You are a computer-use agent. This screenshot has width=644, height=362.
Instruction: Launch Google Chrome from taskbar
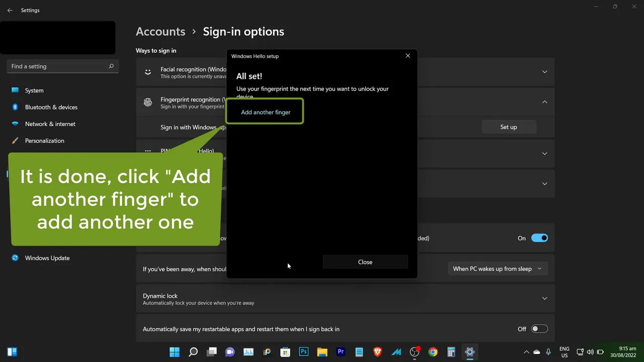point(433,352)
